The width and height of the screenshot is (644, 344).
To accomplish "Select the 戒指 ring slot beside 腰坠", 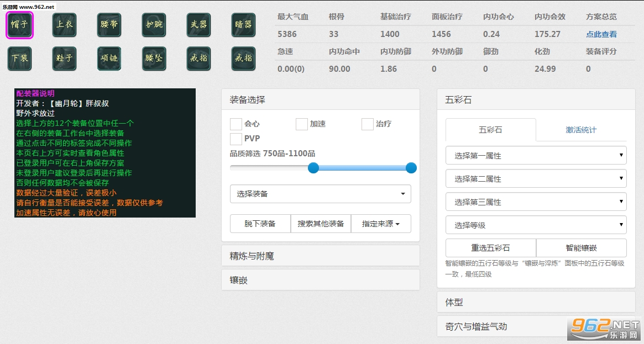I will tap(198, 59).
